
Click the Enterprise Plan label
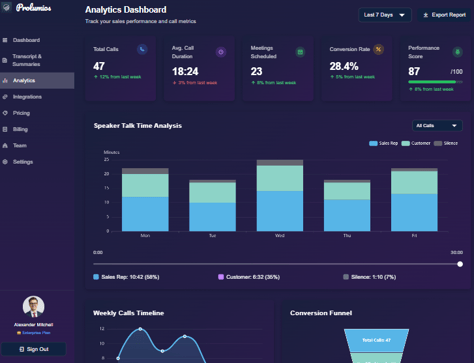(36, 333)
